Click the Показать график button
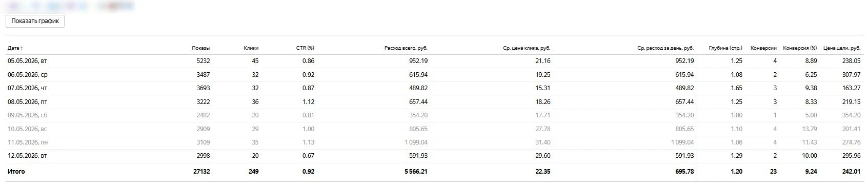Viewport: 868px width, 187px height. click(35, 21)
